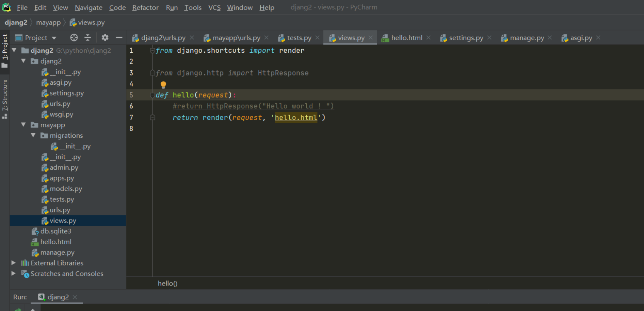The image size is (644, 311).
Task: Open the Refactor menu
Action: pos(145,7)
